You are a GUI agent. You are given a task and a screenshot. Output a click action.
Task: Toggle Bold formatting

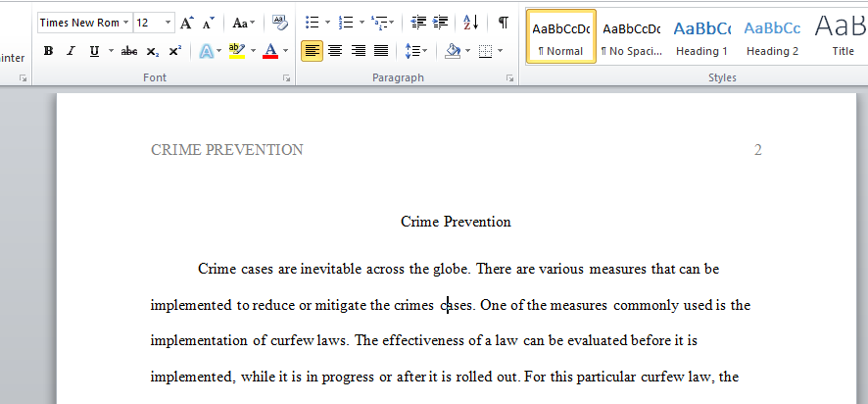click(x=49, y=52)
